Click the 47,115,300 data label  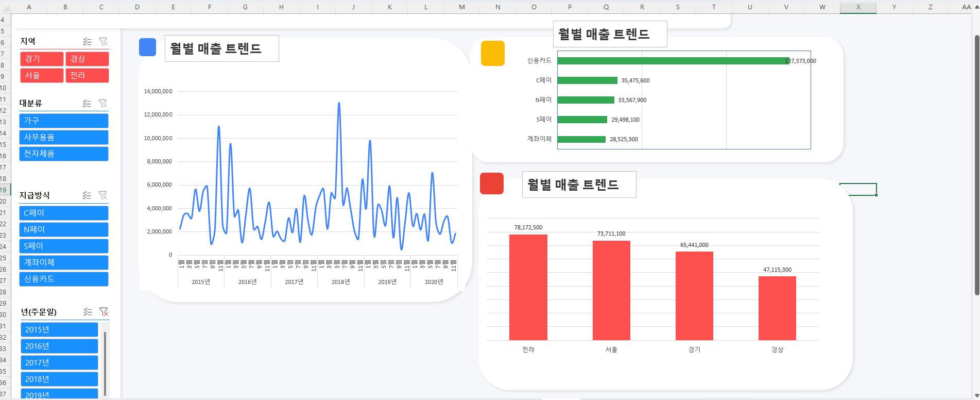777,270
